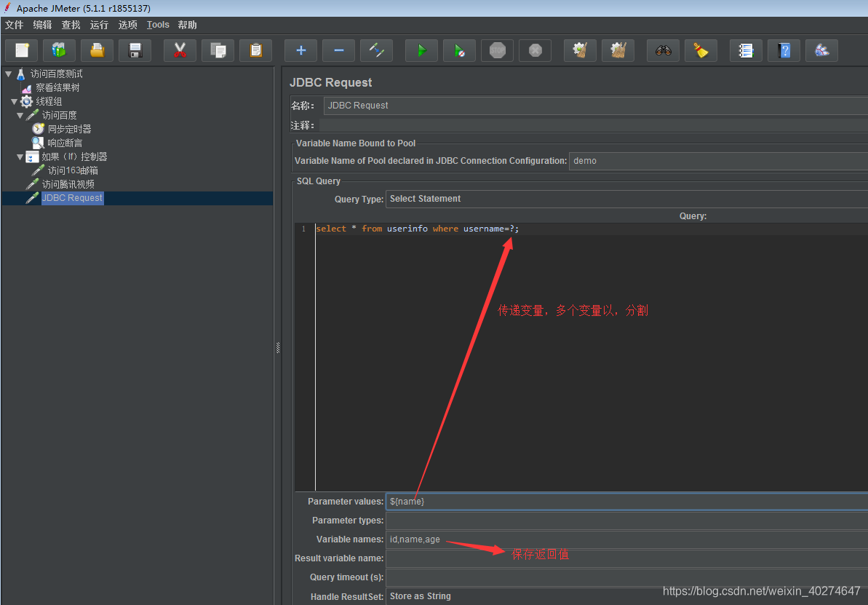Click the minus Collapse All icon

point(339,50)
